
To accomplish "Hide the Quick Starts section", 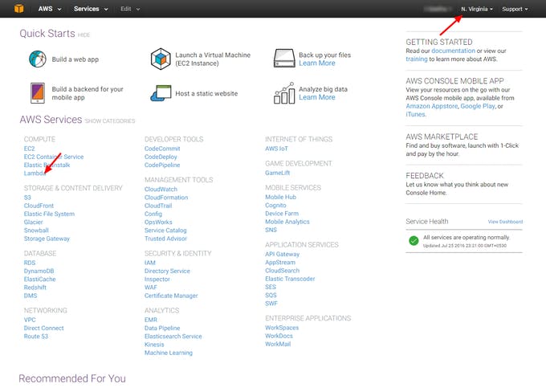I will click(84, 35).
